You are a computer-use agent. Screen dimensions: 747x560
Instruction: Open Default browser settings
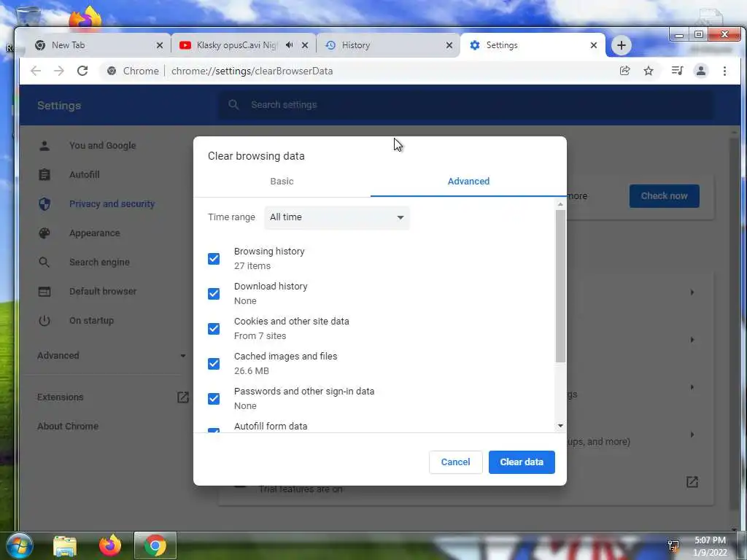[x=103, y=291]
